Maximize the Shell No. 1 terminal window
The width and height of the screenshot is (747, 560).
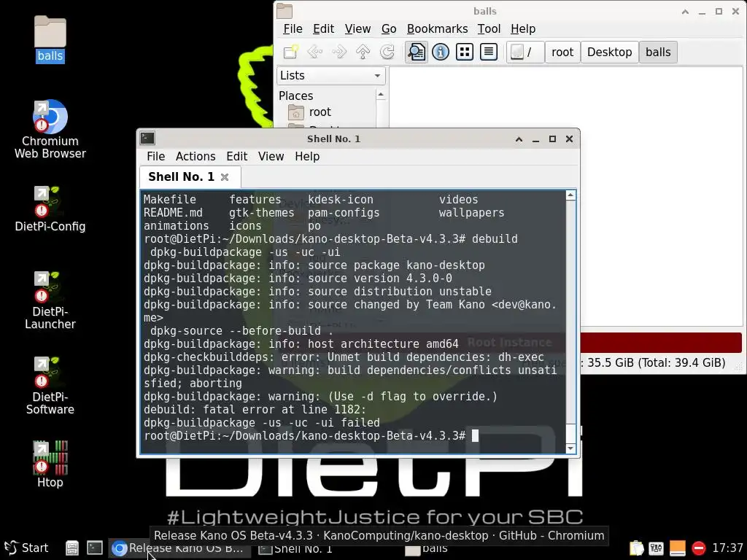552,139
